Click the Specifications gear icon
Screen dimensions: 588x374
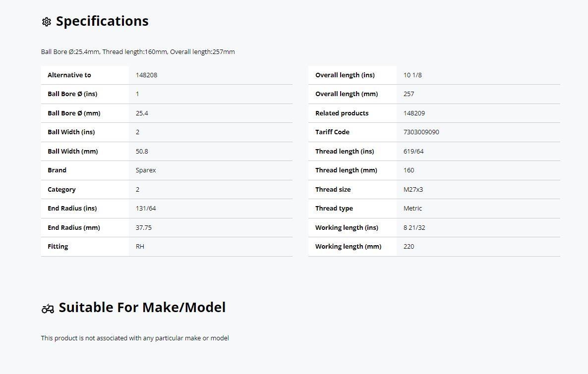click(47, 22)
